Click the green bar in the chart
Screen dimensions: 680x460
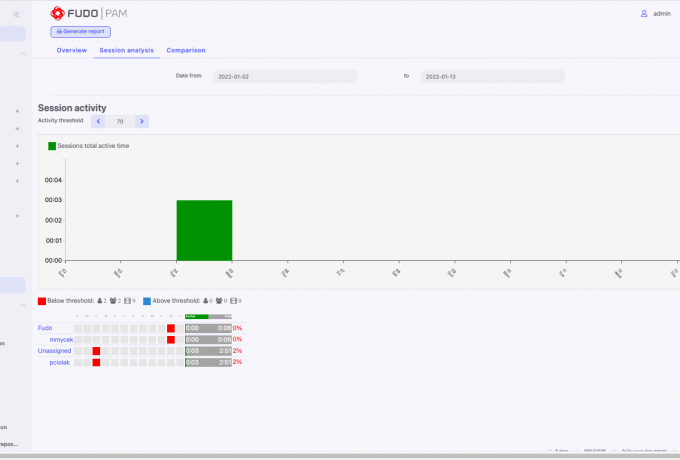[x=204, y=230]
